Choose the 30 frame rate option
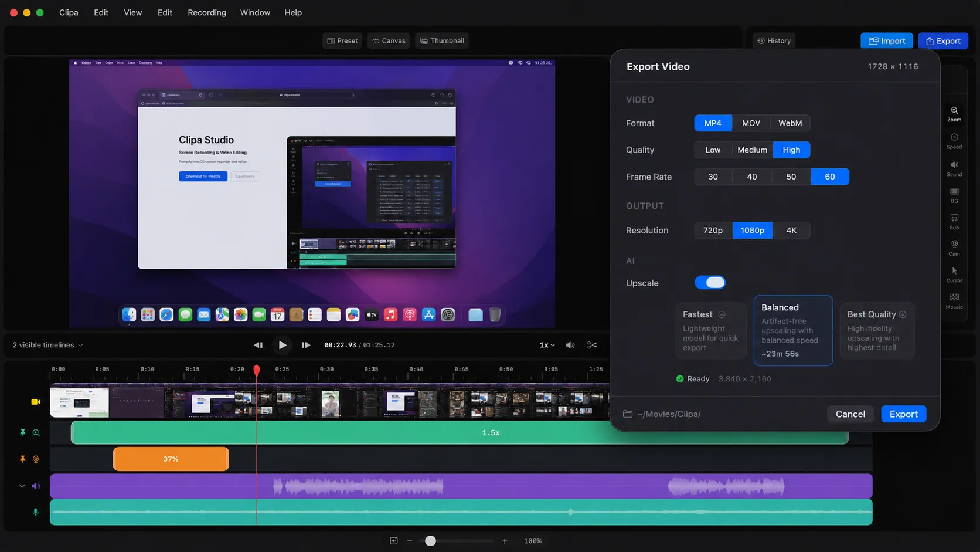Screen dimensions: 980x552 click(713, 177)
